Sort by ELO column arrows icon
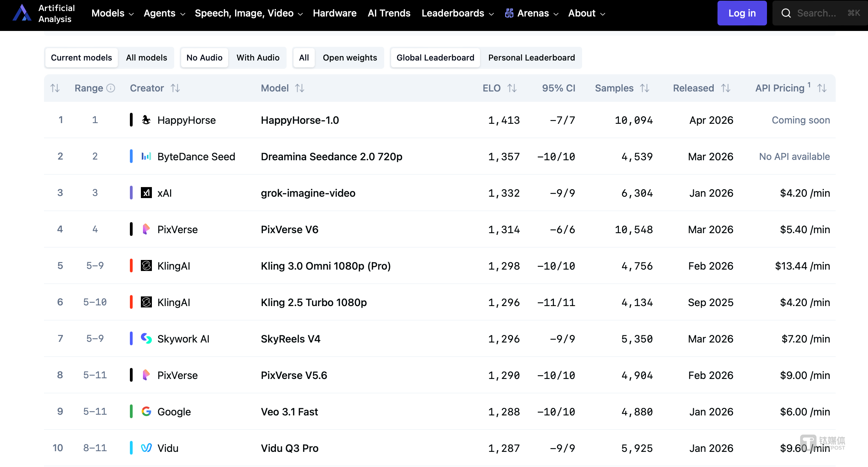 click(x=512, y=88)
